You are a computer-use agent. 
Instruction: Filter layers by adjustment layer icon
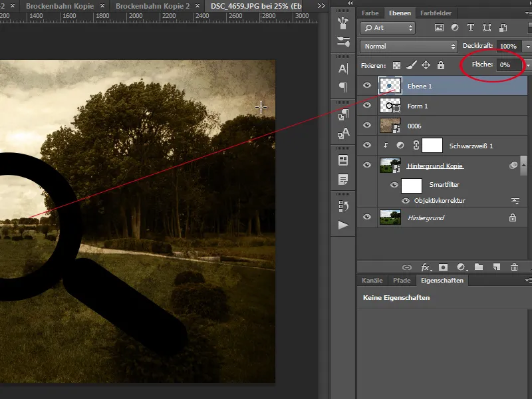pyautogui.click(x=455, y=27)
